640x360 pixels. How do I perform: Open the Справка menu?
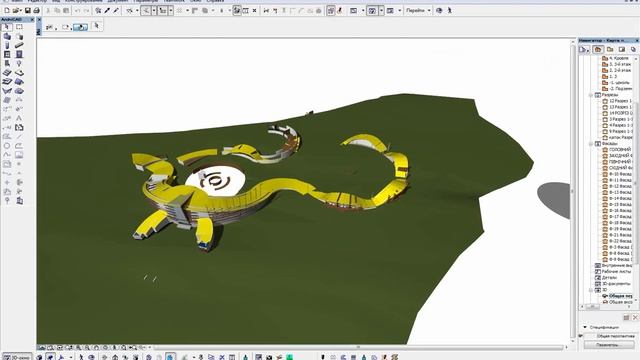pos(215,1)
